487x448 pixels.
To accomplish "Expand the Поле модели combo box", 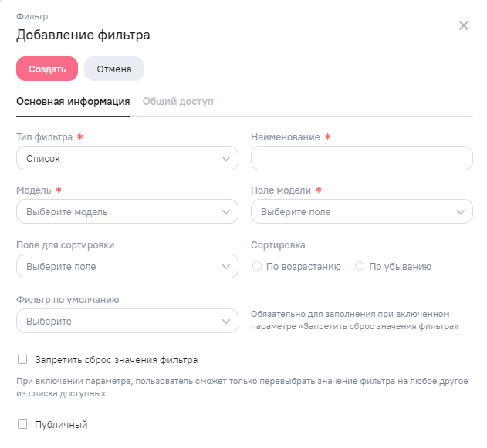I will (x=355, y=212).
